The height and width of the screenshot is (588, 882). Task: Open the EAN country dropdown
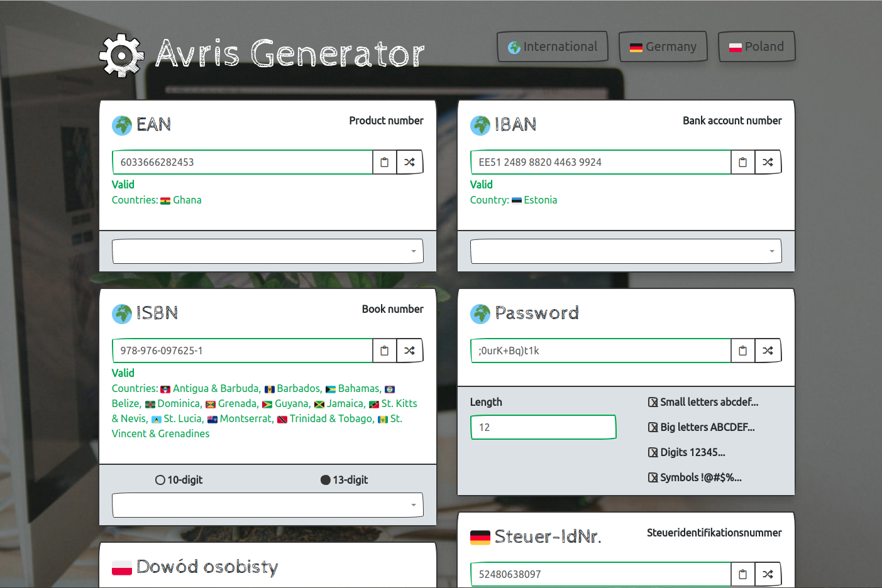[268, 251]
